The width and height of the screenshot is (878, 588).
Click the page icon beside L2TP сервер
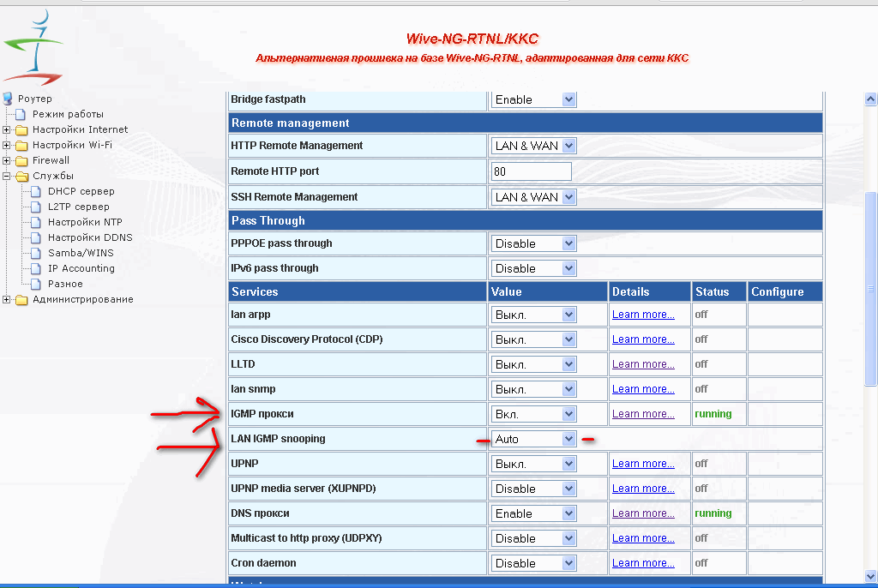click(x=36, y=207)
